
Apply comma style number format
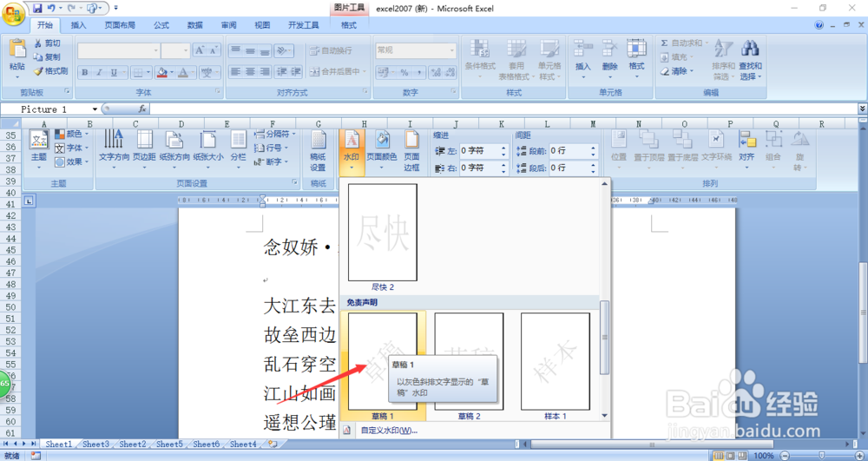tap(418, 73)
